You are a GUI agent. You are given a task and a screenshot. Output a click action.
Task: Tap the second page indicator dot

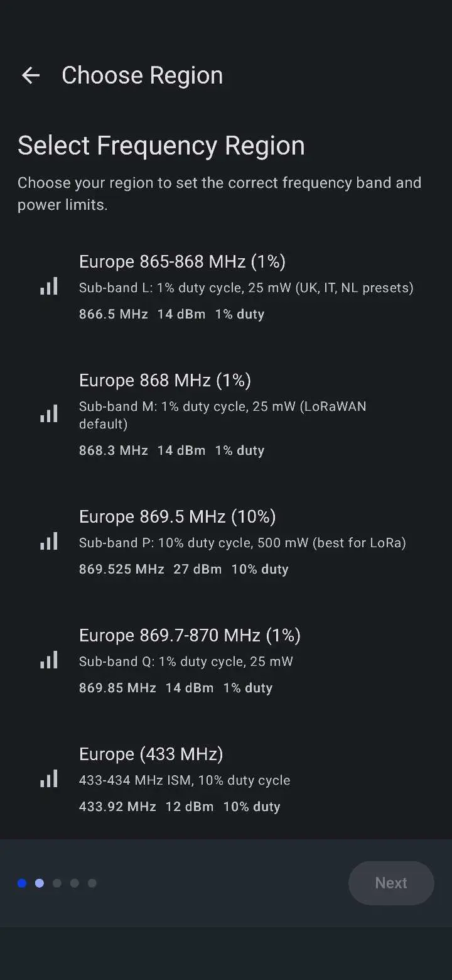[40, 883]
